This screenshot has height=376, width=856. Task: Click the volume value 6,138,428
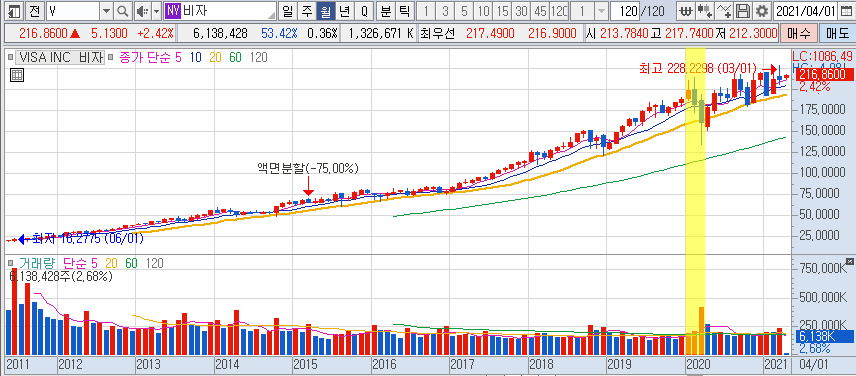point(220,33)
